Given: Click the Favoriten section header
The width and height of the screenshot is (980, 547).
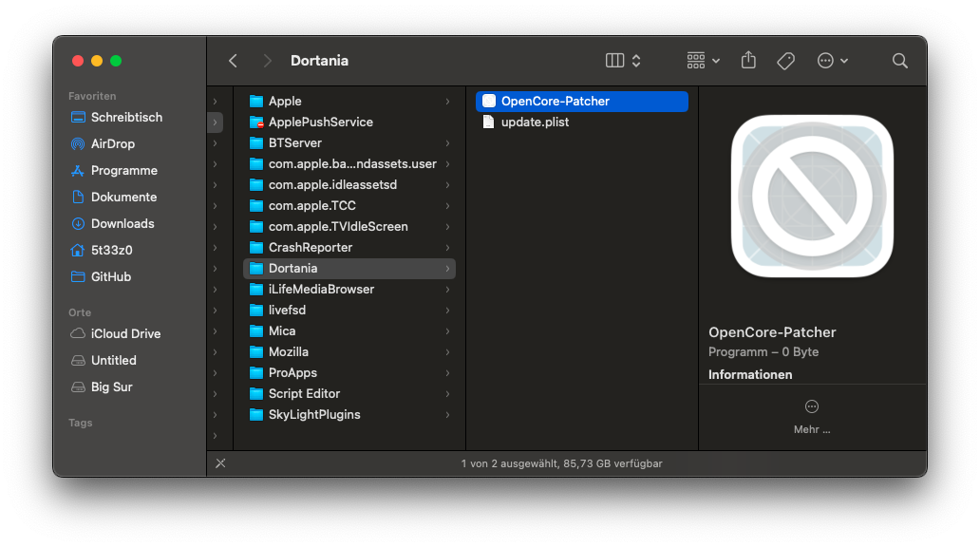Looking at the screenshot, I should tap(92, 96).
